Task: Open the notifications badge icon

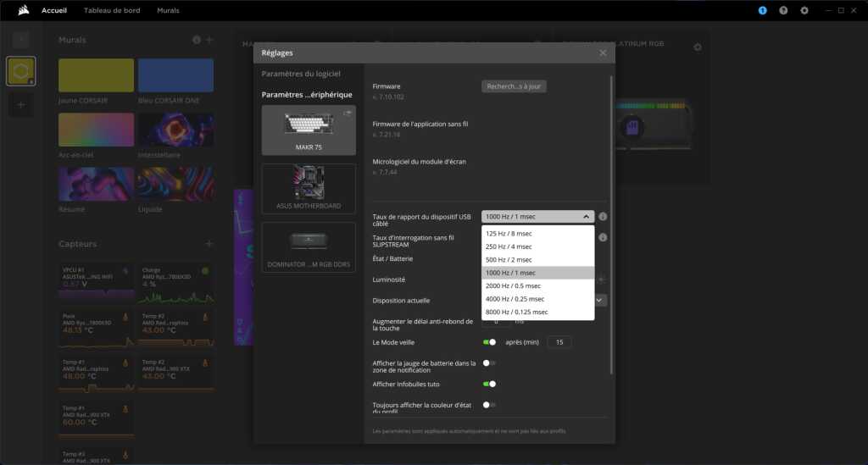Action: pyautogui.click(x=762, y=10)
